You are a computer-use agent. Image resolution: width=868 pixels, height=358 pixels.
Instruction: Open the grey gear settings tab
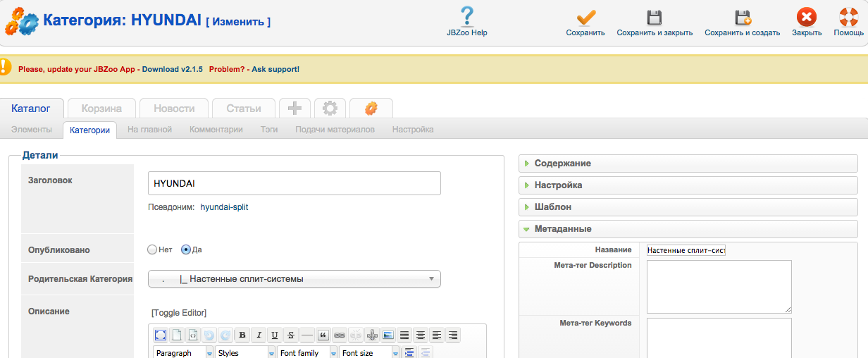click(x=330, y=108)
